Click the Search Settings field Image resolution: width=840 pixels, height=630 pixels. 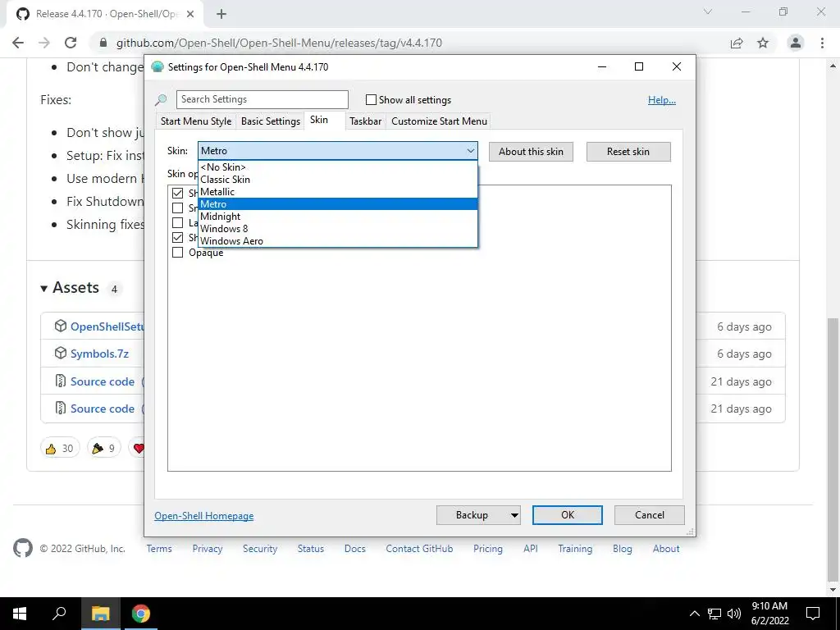(x=262, y=99)
